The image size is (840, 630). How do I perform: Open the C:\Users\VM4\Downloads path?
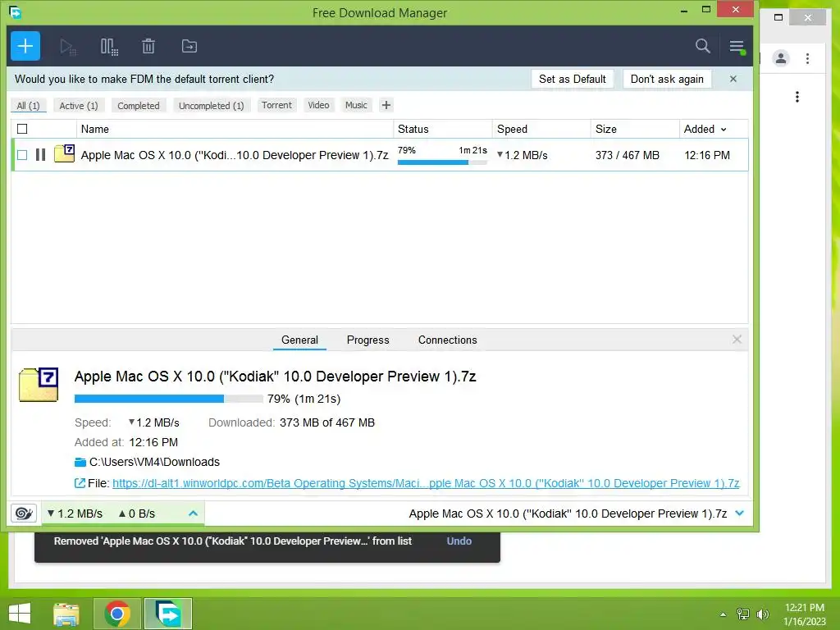154,462
